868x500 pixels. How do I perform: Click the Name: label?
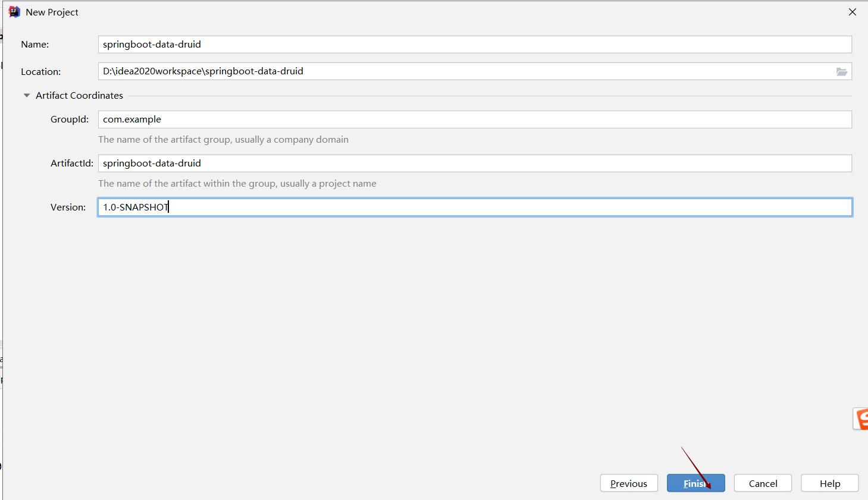pyautogui.click(x=35, y=45)
